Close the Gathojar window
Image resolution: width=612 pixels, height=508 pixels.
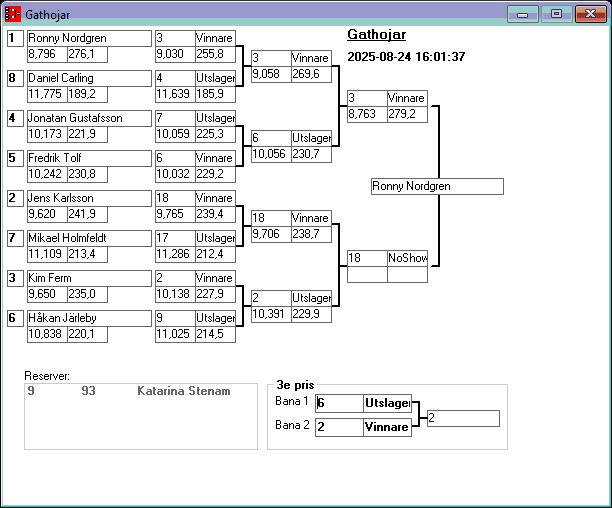click(591, 14)
